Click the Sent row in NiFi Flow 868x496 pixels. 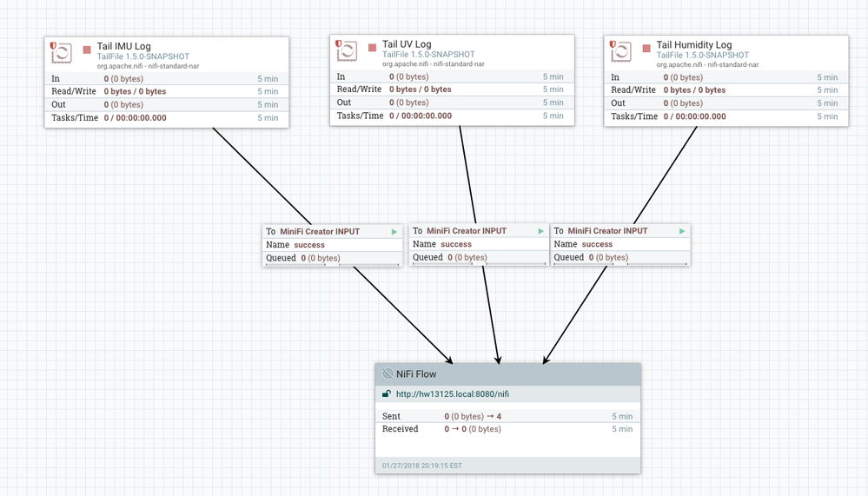click(x=507, y=416)
